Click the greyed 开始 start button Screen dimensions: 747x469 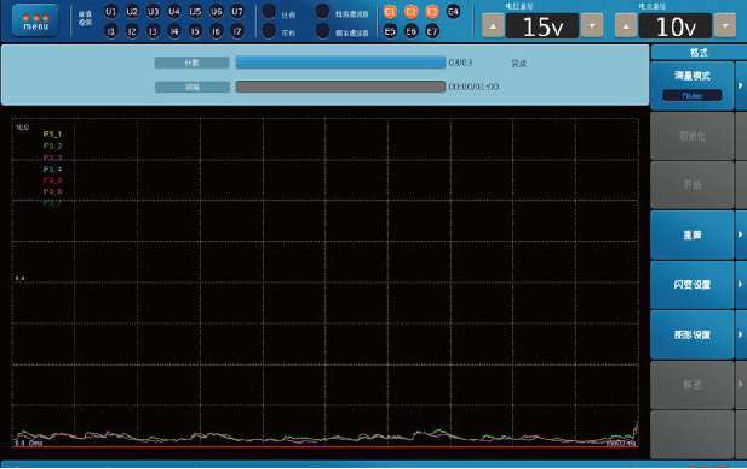692,185
